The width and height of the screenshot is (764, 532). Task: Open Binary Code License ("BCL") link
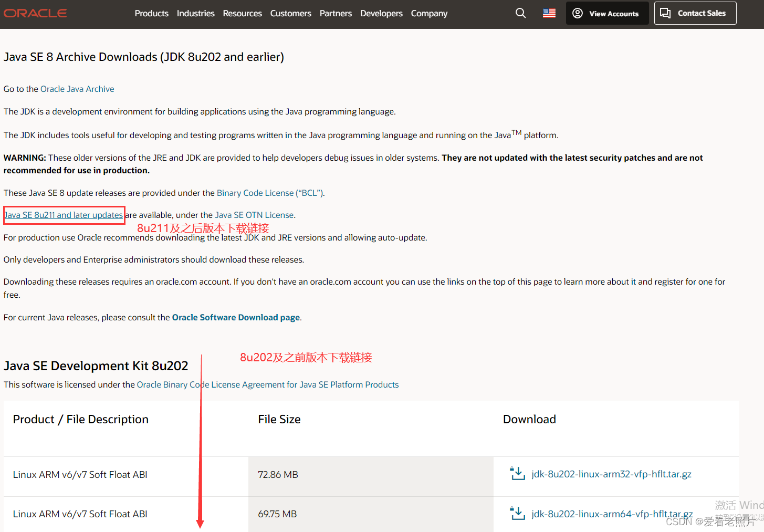pos(270,193)
